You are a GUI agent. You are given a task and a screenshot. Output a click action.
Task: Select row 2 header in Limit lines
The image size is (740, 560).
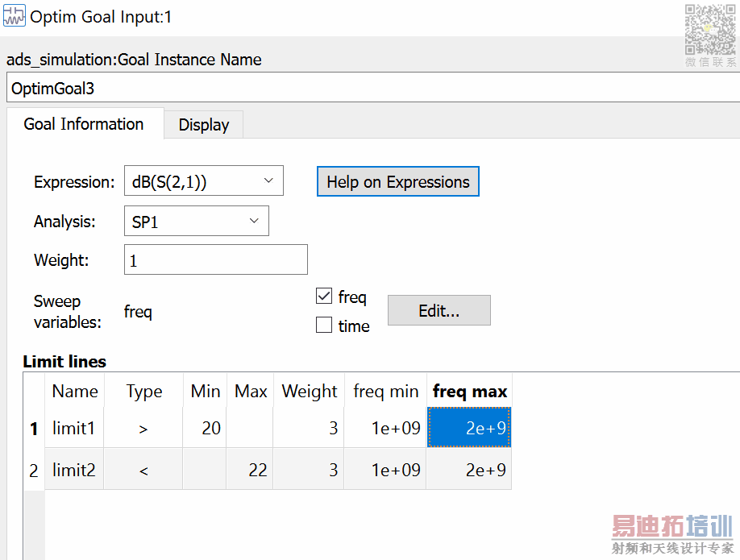pos(33,470)
